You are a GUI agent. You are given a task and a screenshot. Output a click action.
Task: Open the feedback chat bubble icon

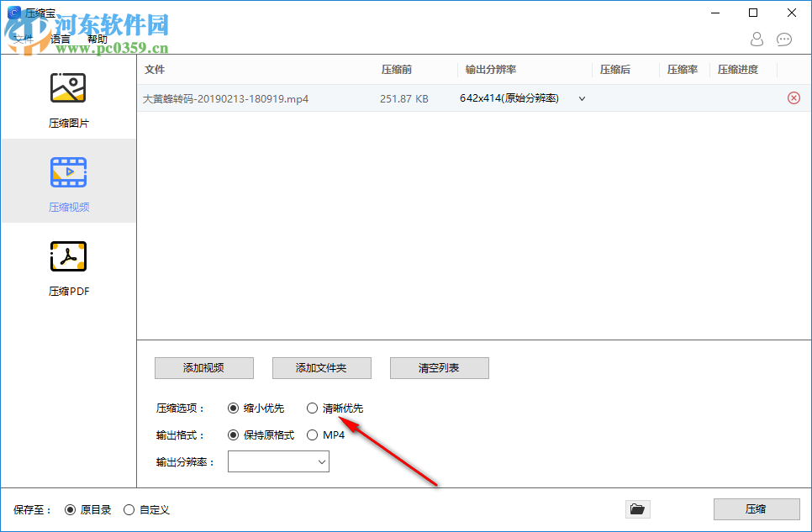point(784,40)
